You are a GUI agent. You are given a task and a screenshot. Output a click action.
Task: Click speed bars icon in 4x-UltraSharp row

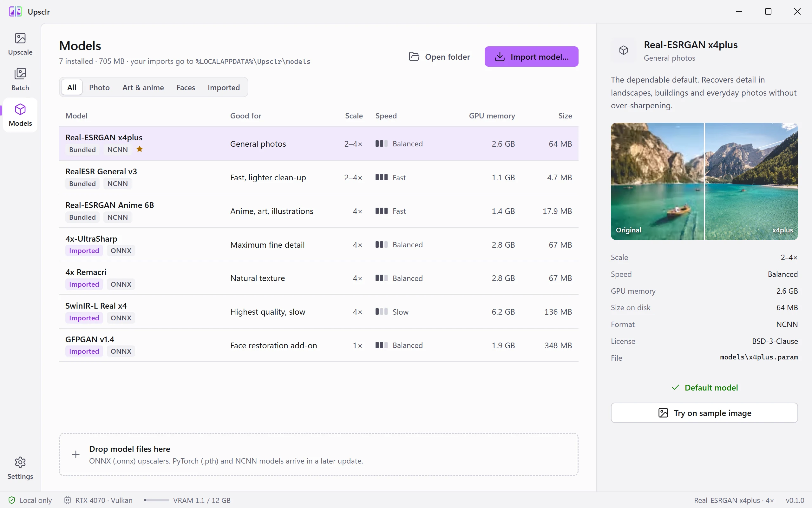coord(382,244)
